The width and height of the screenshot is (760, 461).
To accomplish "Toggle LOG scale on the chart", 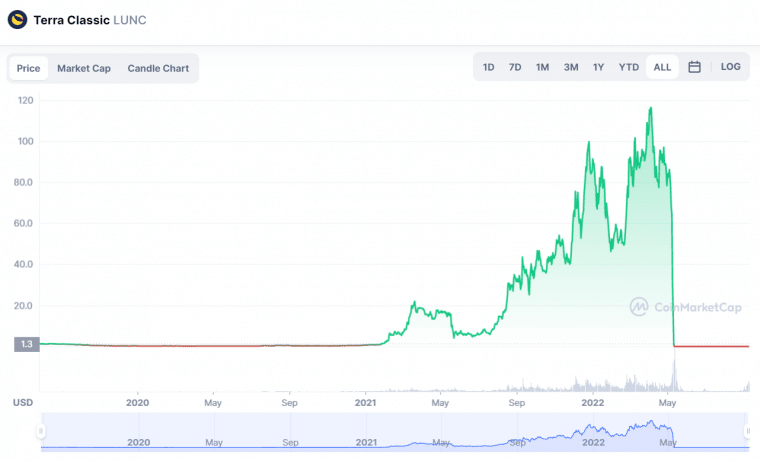I will pos(730,67).
